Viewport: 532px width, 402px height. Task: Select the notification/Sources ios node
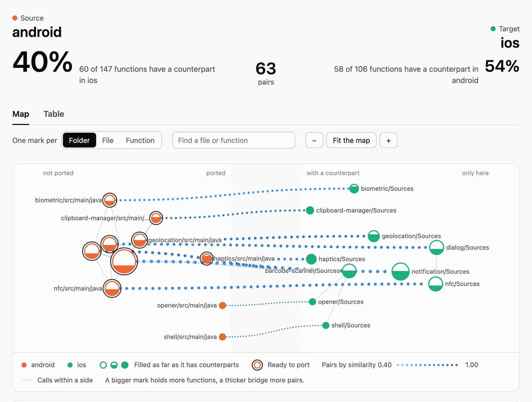click(400, 272)
